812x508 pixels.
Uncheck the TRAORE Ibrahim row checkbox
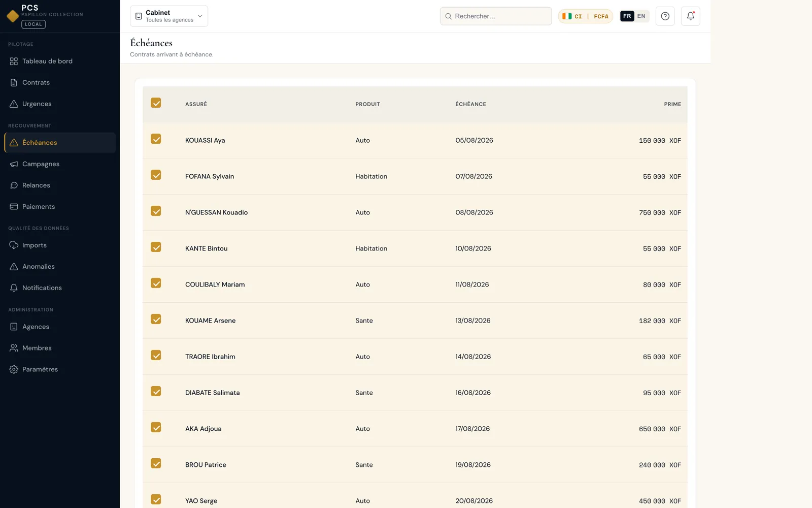(156, 356)
